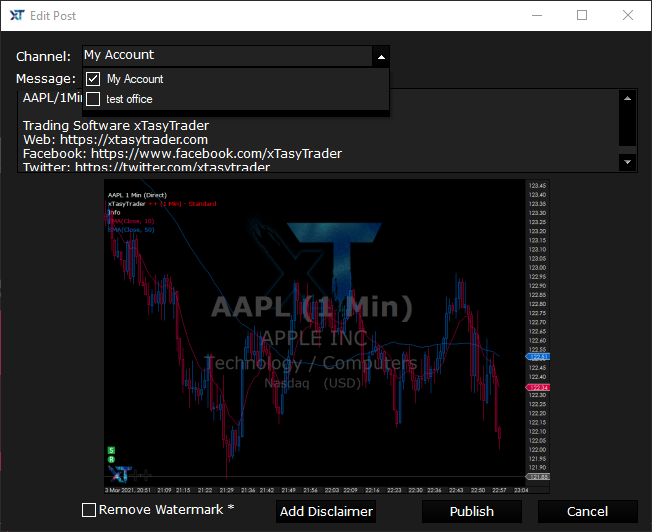Click the xTasyTrader icon in title bar
Screen dimensions: 652x532
[17, 15]
